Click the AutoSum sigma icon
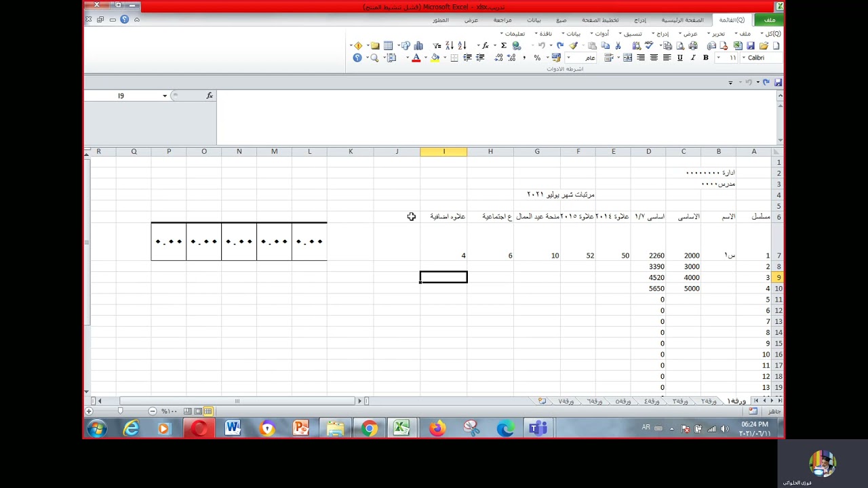Screen dimensions: 868x488 click(504, 45)
